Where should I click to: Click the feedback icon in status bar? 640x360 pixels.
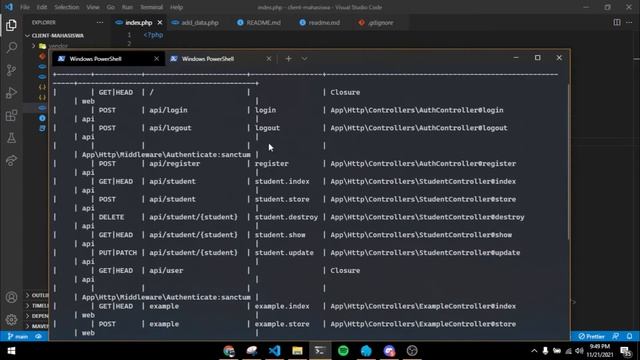(x=615, y=336)
